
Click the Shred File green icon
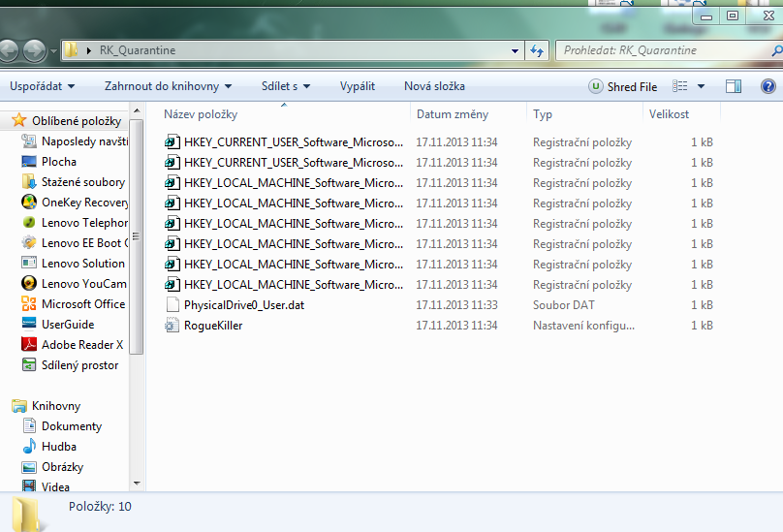point(595,86)
